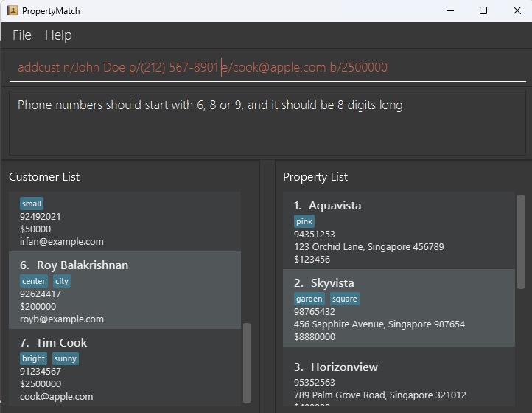Click the 'bright' tag on Tim Cook
Image resolution: width=532 pixels, height=413 pixels.
click(33, 358)
